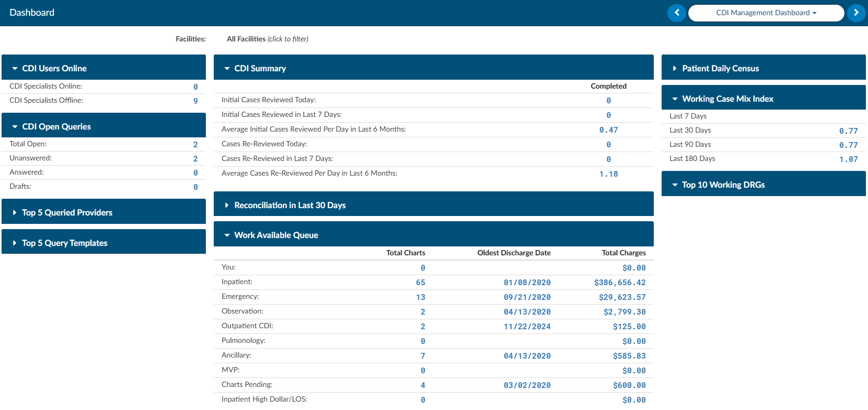Open Unanswered queries count
This screenshot has width=868, height=410.
(195, 159)
